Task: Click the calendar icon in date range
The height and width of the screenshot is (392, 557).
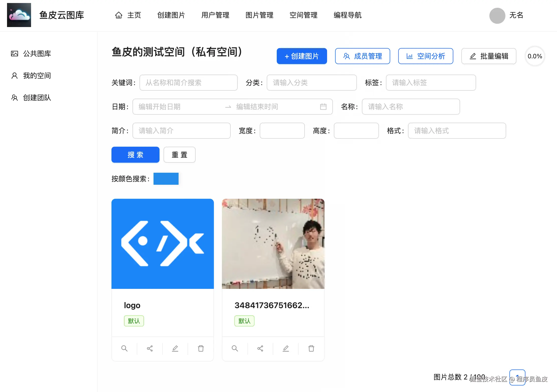Action: pos(323,107)
